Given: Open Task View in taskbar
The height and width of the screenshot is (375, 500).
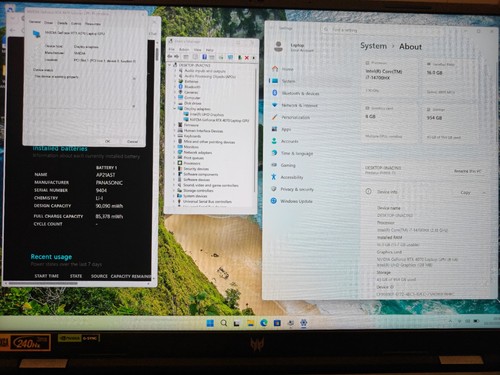Looking at the screenshot, I should 237,323.
